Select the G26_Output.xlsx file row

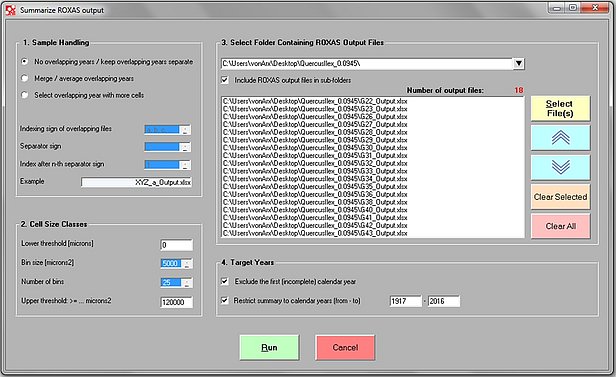(315, 117)
